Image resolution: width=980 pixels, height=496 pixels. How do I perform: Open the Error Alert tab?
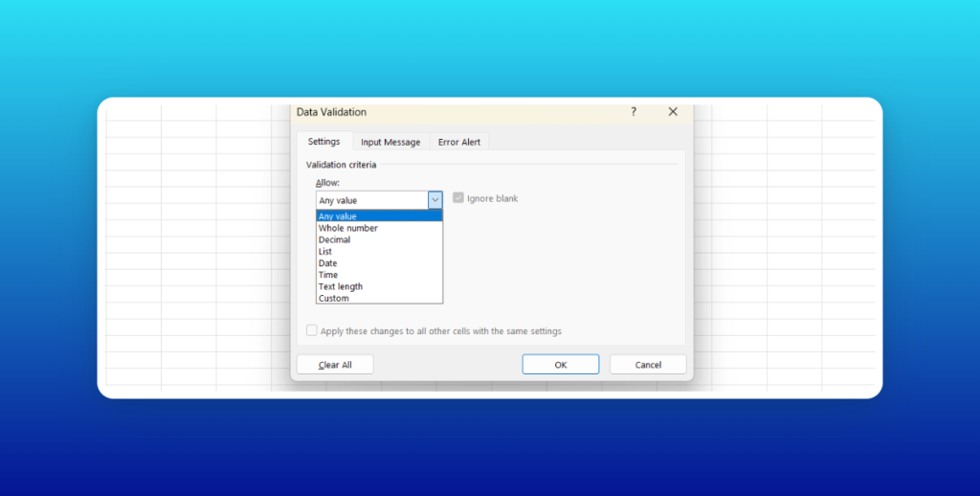[459, 142]
